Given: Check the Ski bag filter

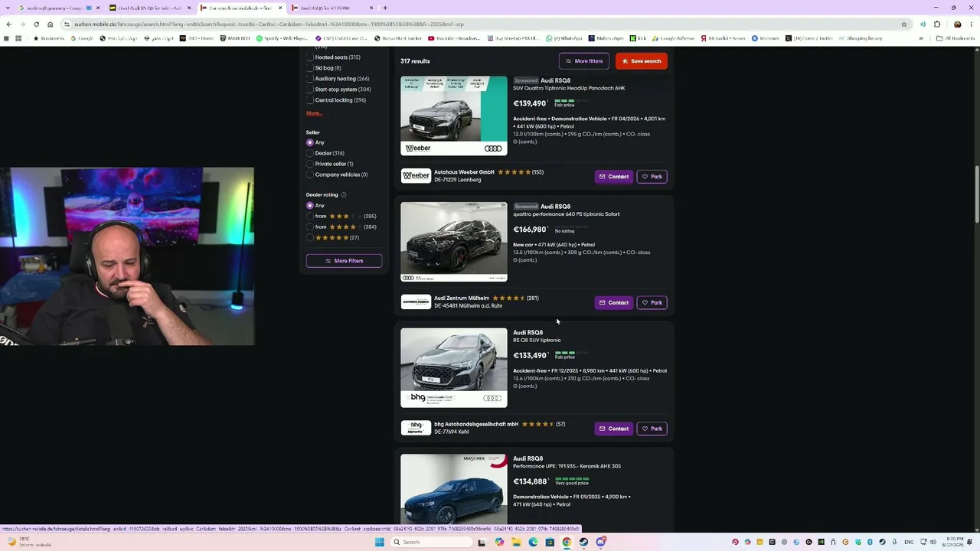Looking at the screenshot, I should coord(310,68).
